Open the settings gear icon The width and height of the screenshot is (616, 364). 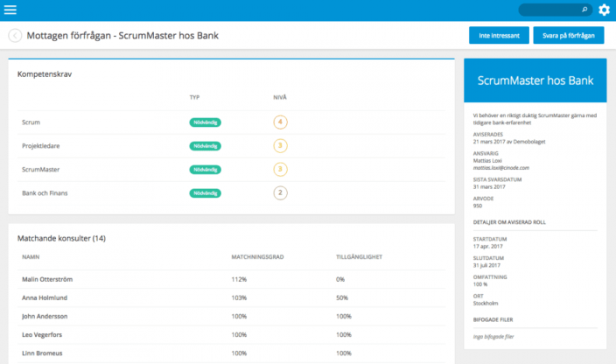(604, 10)
